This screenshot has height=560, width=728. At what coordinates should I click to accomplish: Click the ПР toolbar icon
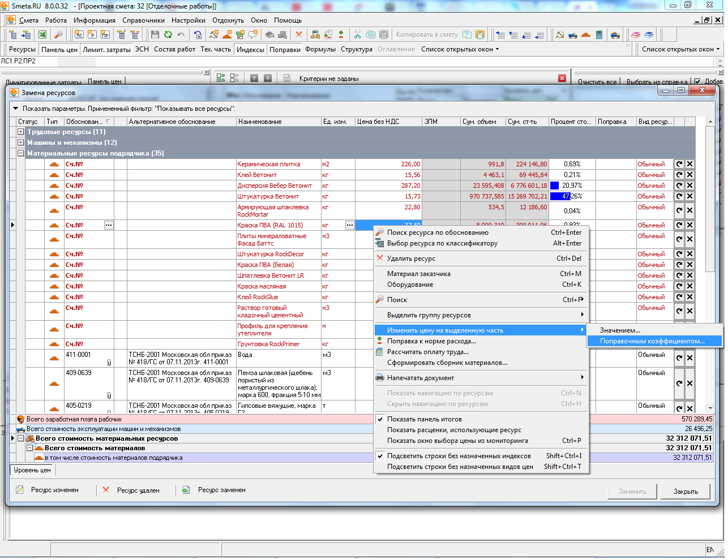click(105, 35)
